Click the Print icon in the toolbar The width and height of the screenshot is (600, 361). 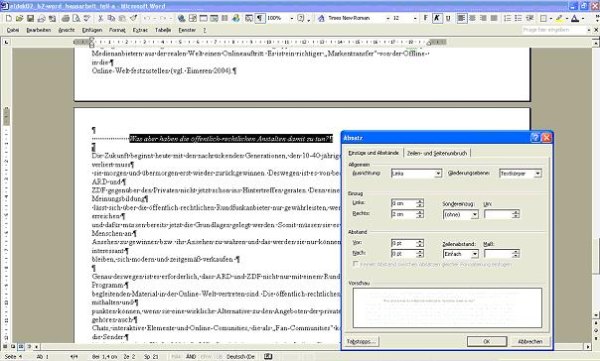point(65,18)
